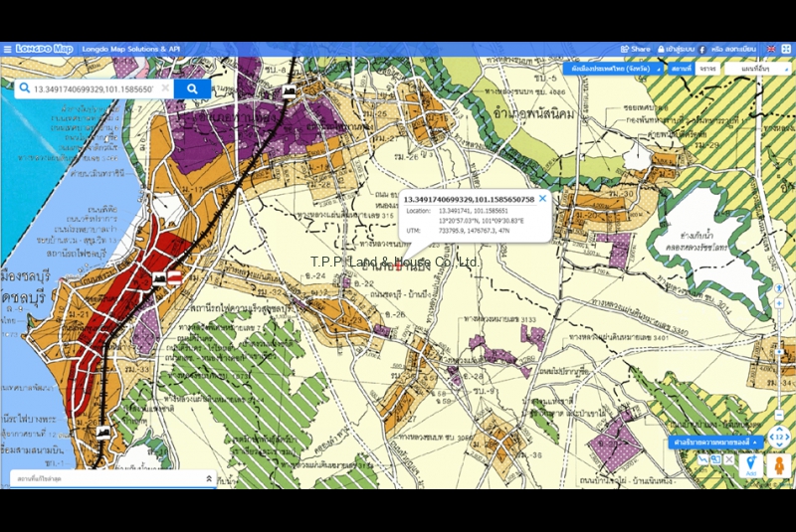
Task: Close the coordinates info popup
Action: point(542,198)
